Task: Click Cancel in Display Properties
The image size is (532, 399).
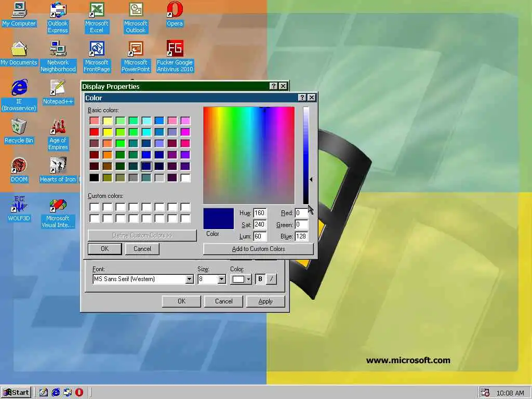Action: [223, 301]
